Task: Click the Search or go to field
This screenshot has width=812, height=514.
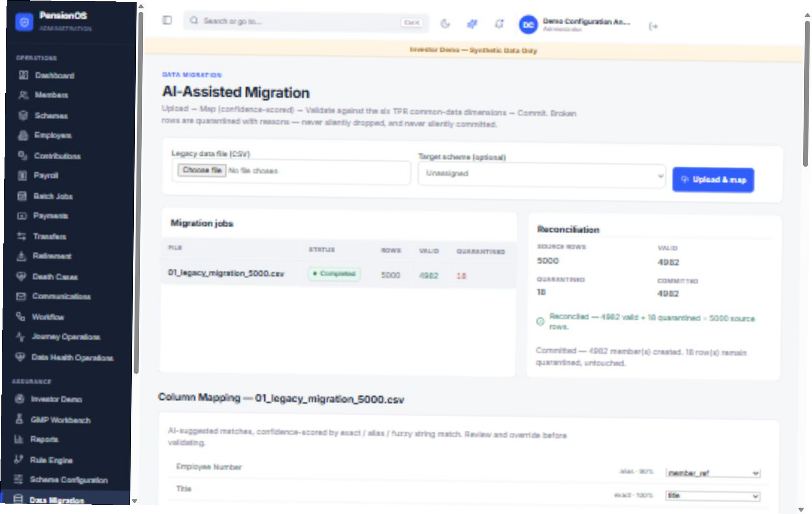Action: coord(306,21)
